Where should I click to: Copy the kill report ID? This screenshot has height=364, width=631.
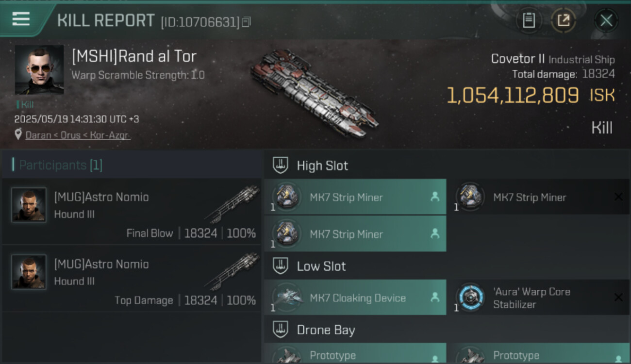(x=246, y=22)
